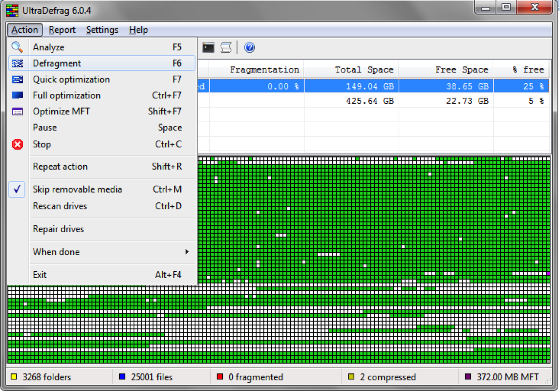Screen dimensions: 560x392
Task: Click the UltraDefrag app icon in title bar
Action: [12, 10]
